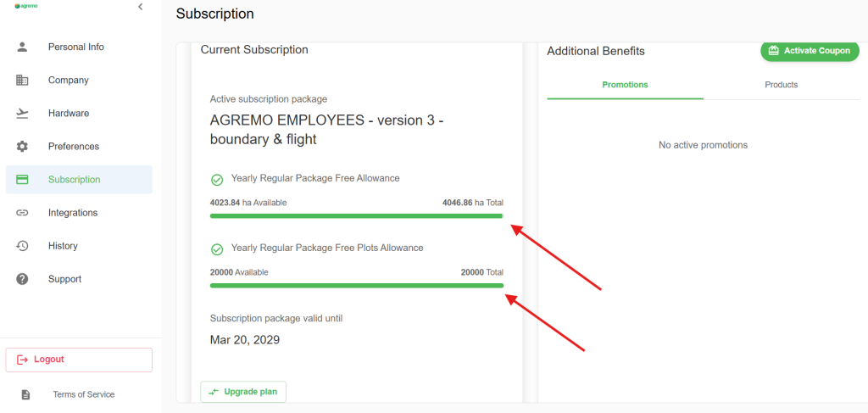The height and width of the screenshot is (413, 868).
Task: Click the Free Allowance green checkmark
Action: (217, 179)
